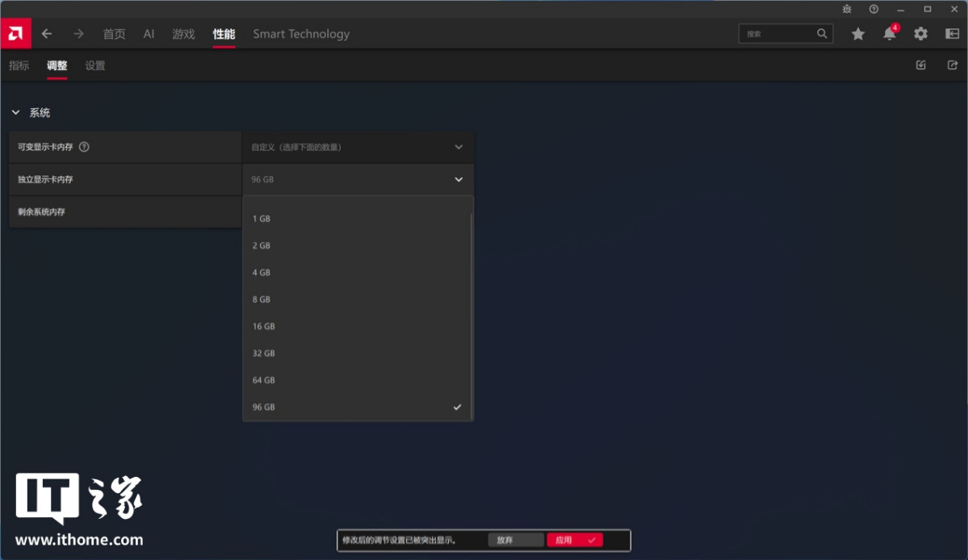Click the forward arrow navigation icon
968x560 pixels.
tap(78, 34)
